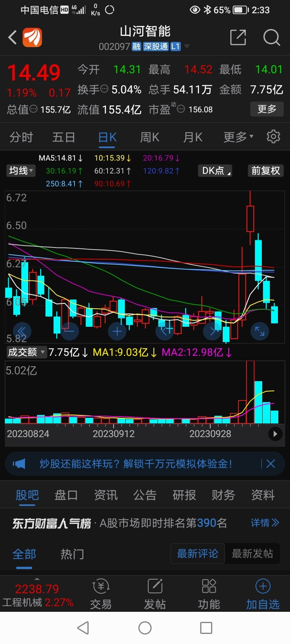Tap date label 20230912
This screenshot has height=644, width=290.
(114, 434)
